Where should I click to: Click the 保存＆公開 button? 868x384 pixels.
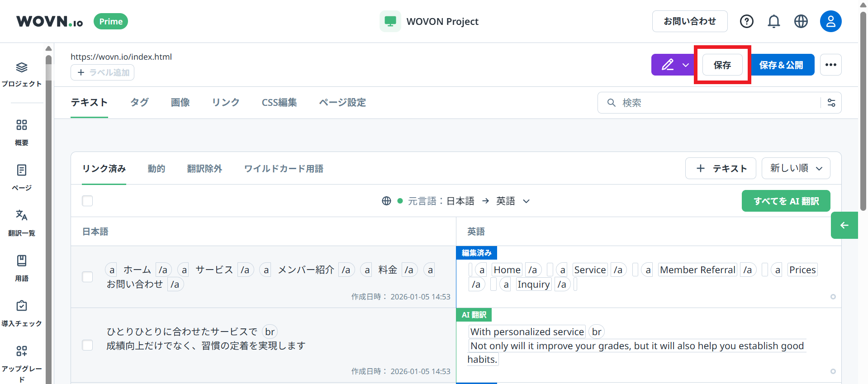(x=781, y=65)
